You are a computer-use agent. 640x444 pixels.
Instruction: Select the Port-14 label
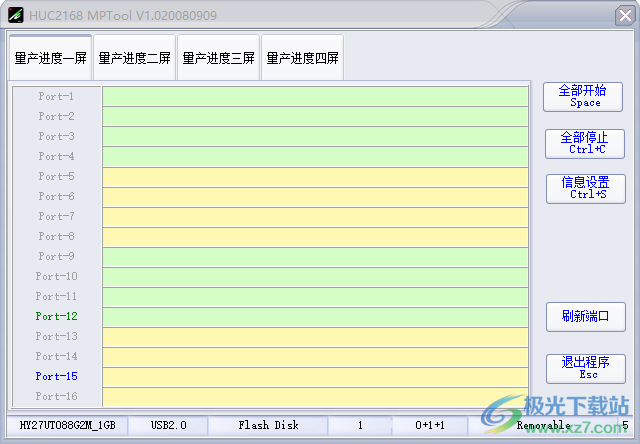tap(56, 356)
